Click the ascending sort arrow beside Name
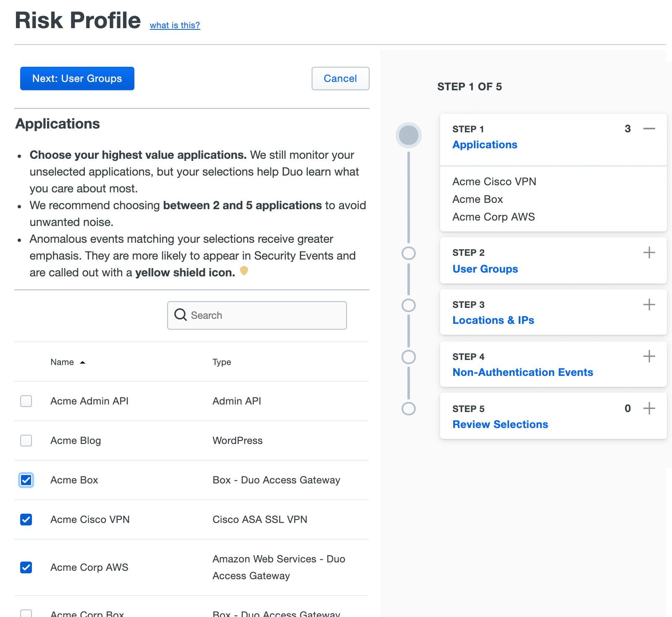This screenshot has height=617, width=672. point(82,362)
